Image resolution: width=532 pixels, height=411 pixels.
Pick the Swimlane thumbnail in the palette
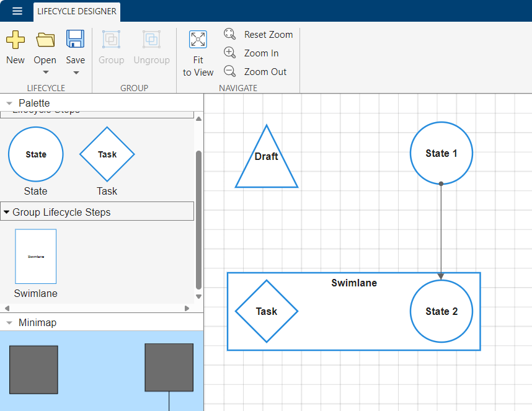click(35, 256)
